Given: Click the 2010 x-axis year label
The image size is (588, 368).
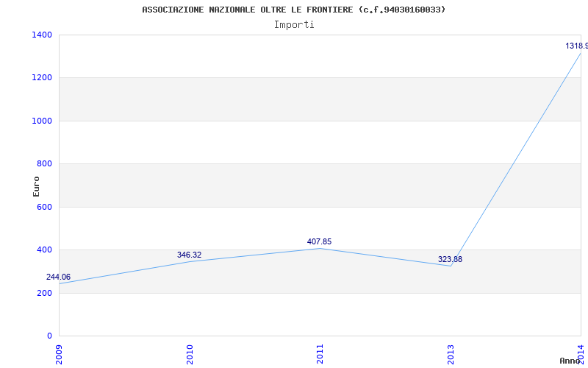Looking at the screenshot, I should [190, 354].
